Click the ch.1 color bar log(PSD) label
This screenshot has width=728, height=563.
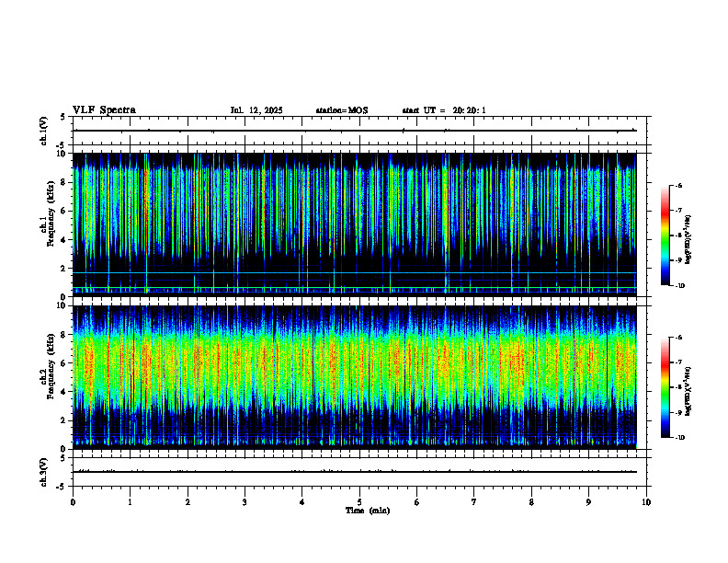(688, 240)
